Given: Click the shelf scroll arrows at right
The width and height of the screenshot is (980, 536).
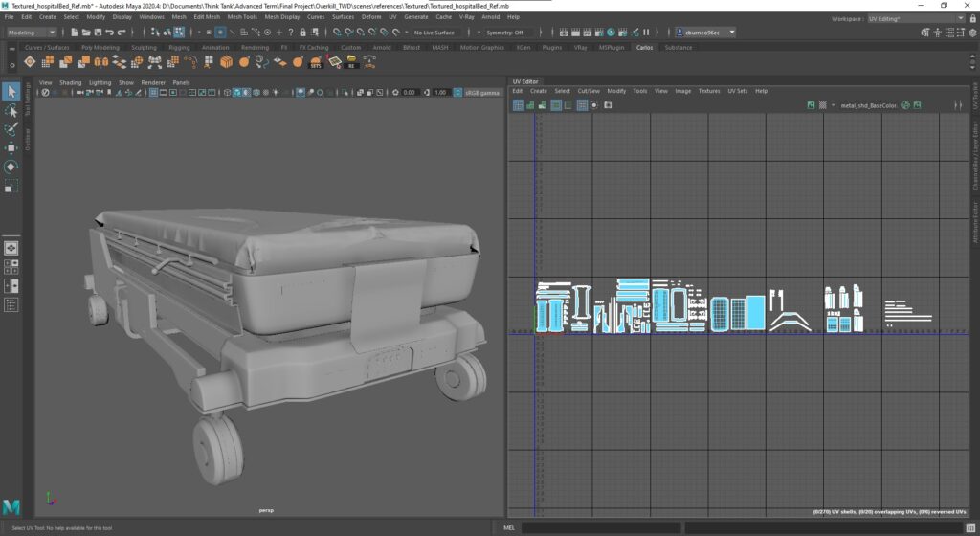Looking at the screenshot, I should pos(972,61).
